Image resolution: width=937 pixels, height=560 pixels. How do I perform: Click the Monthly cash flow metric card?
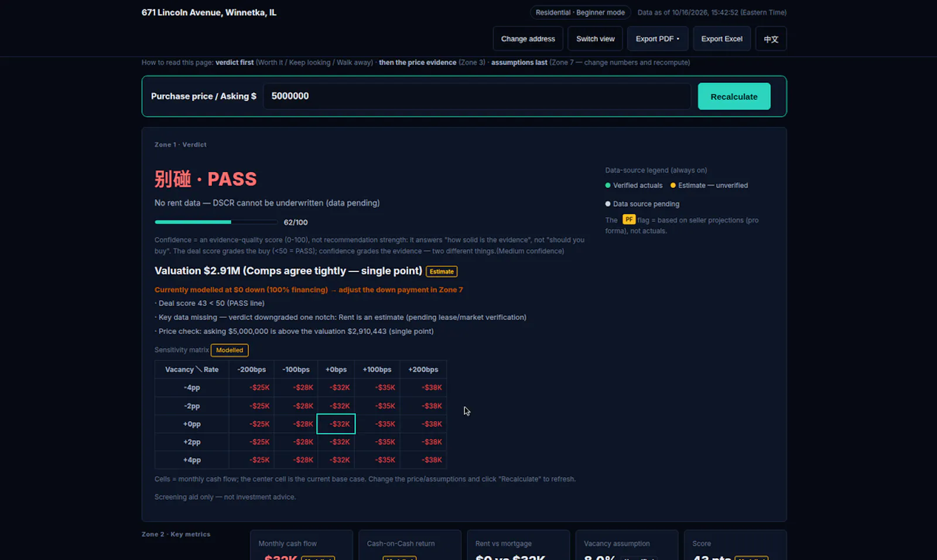point(302,545)
